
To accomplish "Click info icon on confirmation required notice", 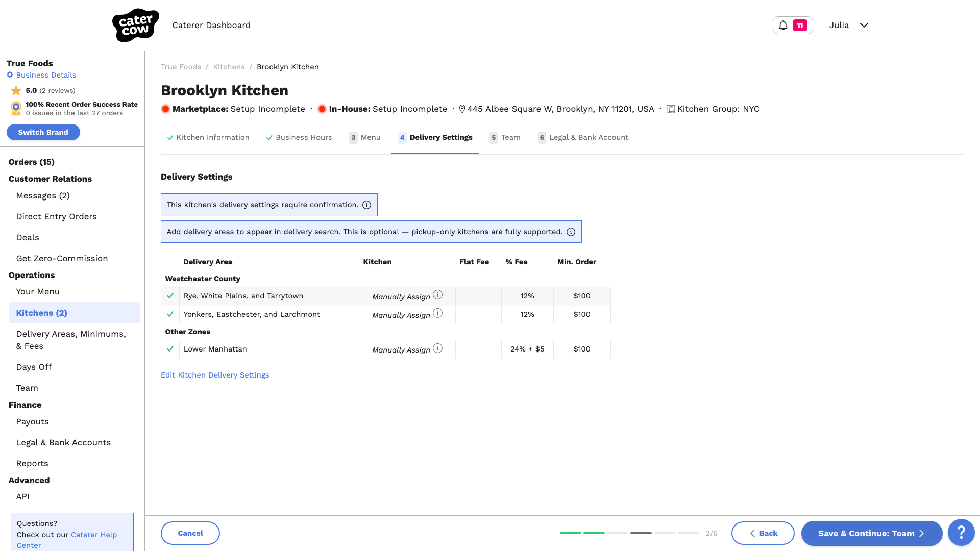I will [x=366, y=205].
